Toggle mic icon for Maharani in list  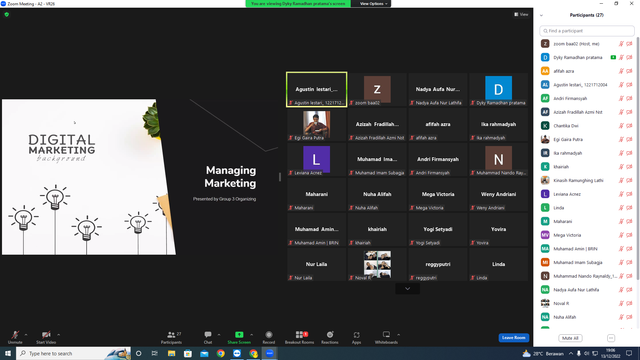tap(621, 221)
